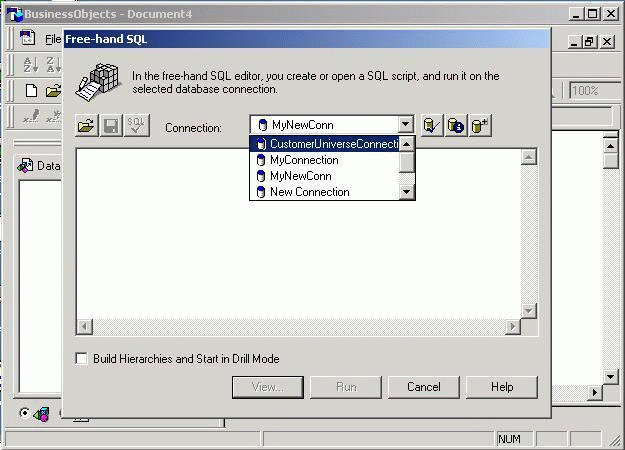Click the New document toolbar icon
The height and width of the screenshot is (450, 625).
pyautogui.click(x=31, y=91)
